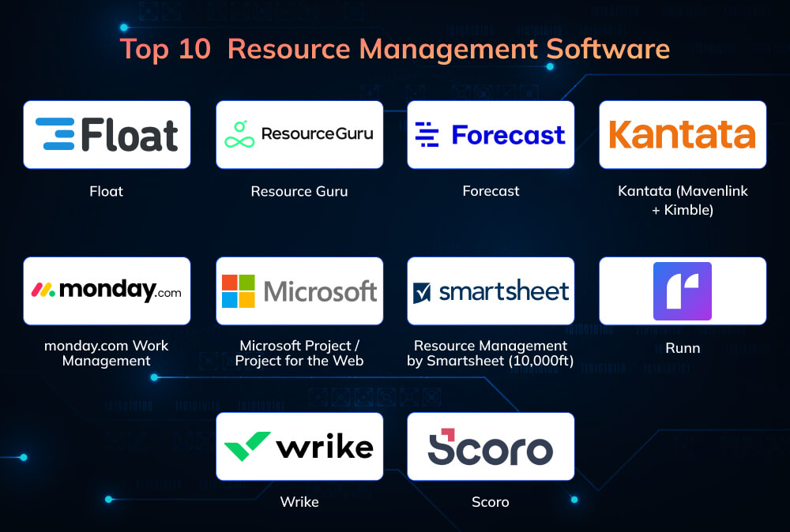
Task: Select the ResourceGuru logo tile
Action: click(299, 134)
